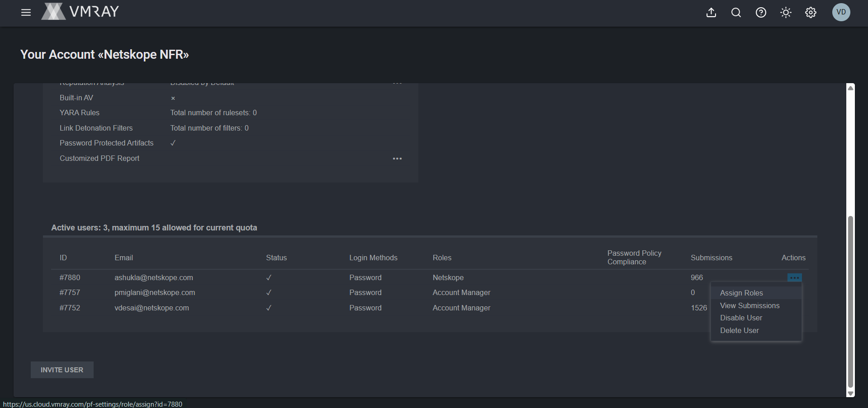Viewport: 868px width, 408px height.
Task: Open the hamburger navigation menu
Action: (26, 13)
